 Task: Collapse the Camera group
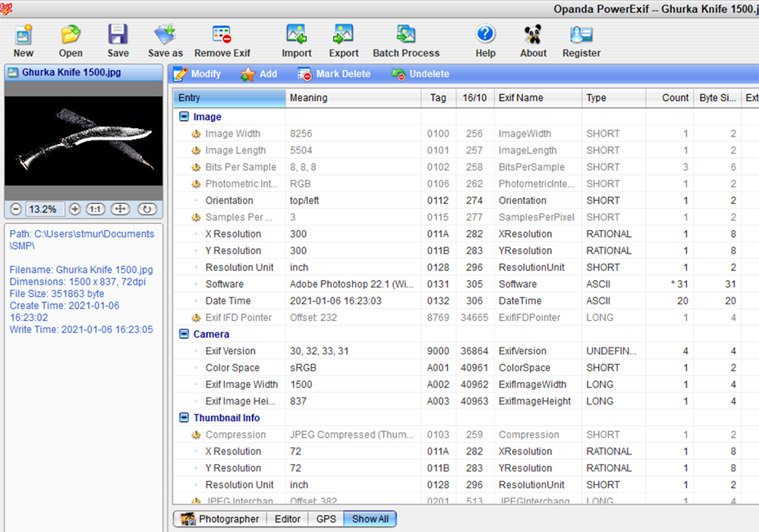click(184, 334)
